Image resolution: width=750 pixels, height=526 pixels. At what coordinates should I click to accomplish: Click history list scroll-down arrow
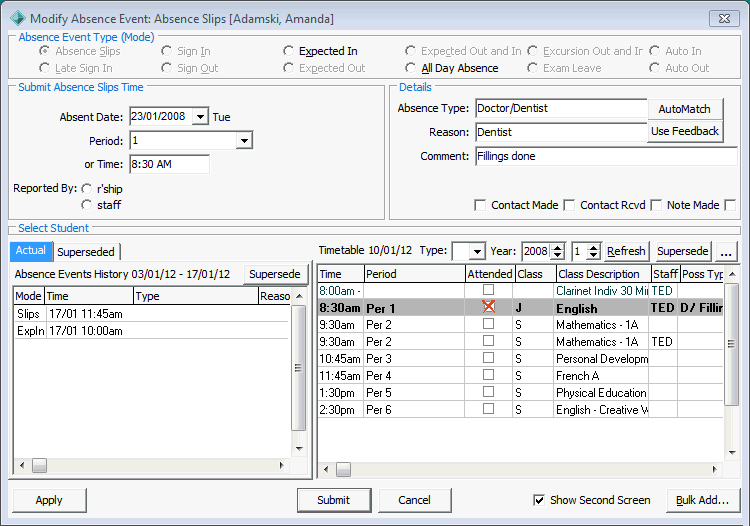click(x=299, y=449)
